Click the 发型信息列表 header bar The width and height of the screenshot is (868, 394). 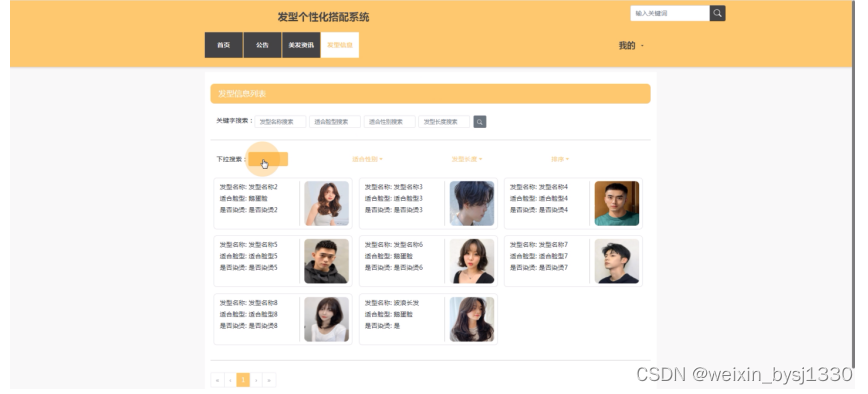430,94
